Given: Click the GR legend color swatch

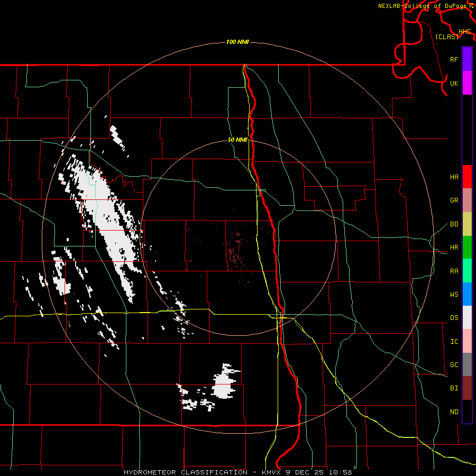Looking at the screenshot, I should point(467,200).
